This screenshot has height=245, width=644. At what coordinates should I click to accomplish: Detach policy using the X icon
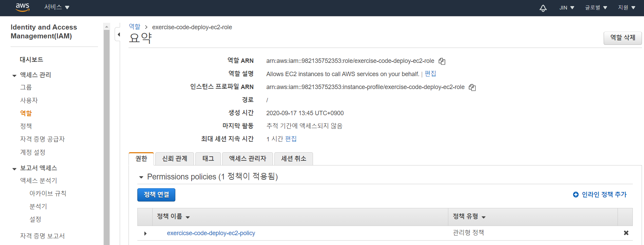(626, 233)
